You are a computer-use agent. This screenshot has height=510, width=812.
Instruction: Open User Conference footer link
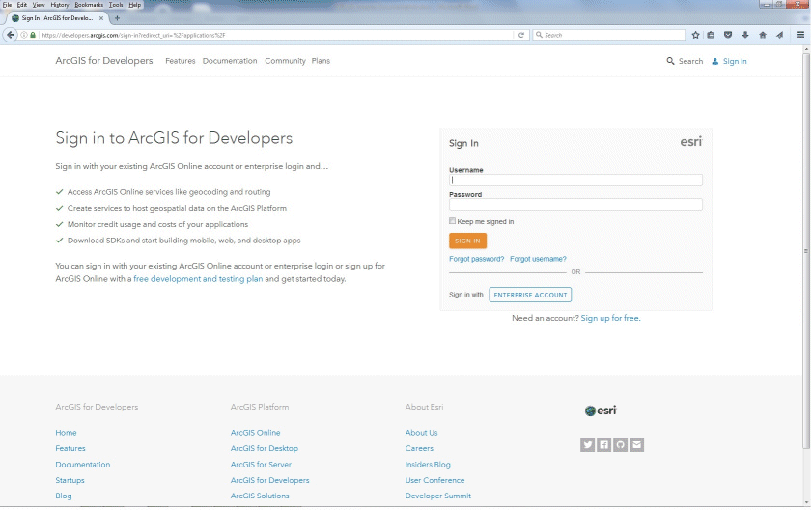pyautogui.click(x=435, y=480)
